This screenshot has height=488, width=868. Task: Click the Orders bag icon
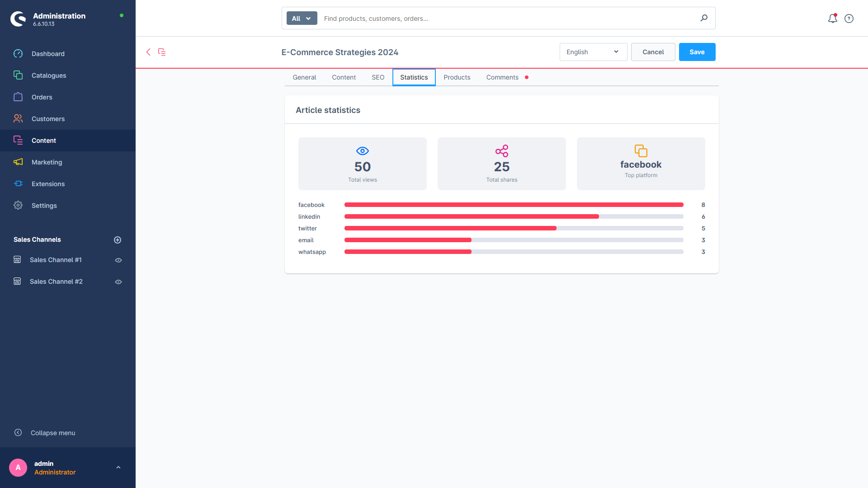click(18, 97)
